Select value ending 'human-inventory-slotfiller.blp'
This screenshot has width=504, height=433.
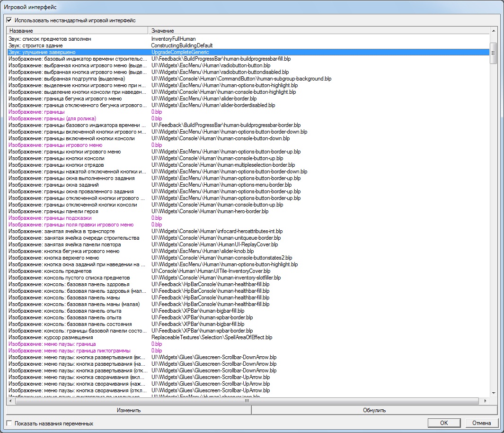click(216, 278)
